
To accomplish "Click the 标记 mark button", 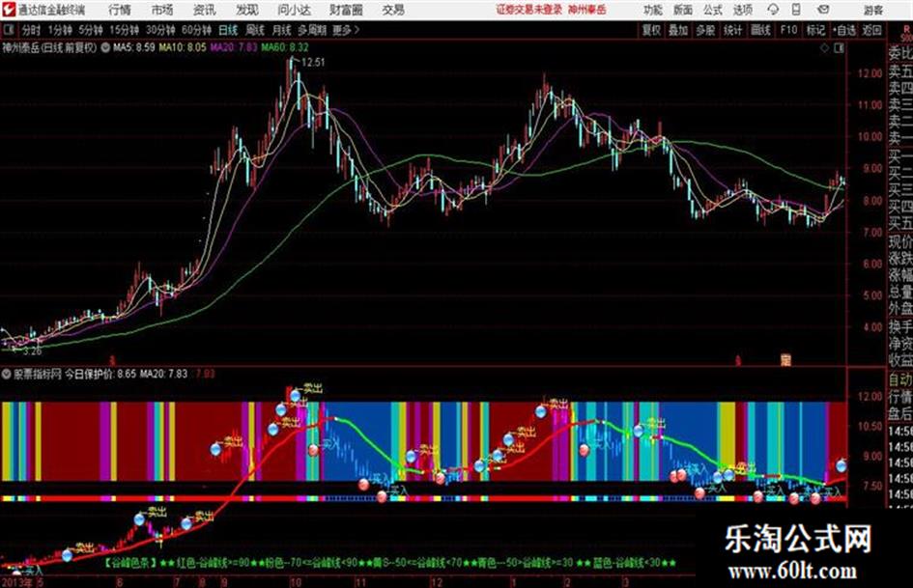I will point(815,30).
